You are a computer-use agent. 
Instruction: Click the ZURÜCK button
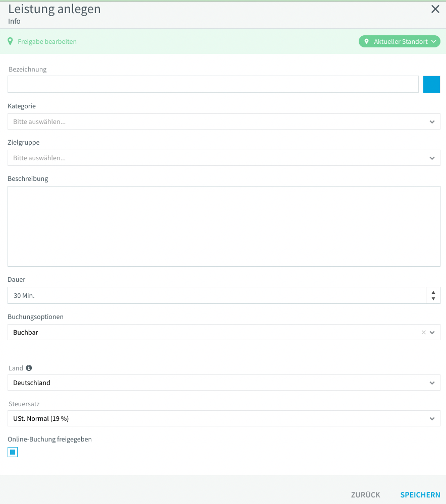[x=366, y=495]
